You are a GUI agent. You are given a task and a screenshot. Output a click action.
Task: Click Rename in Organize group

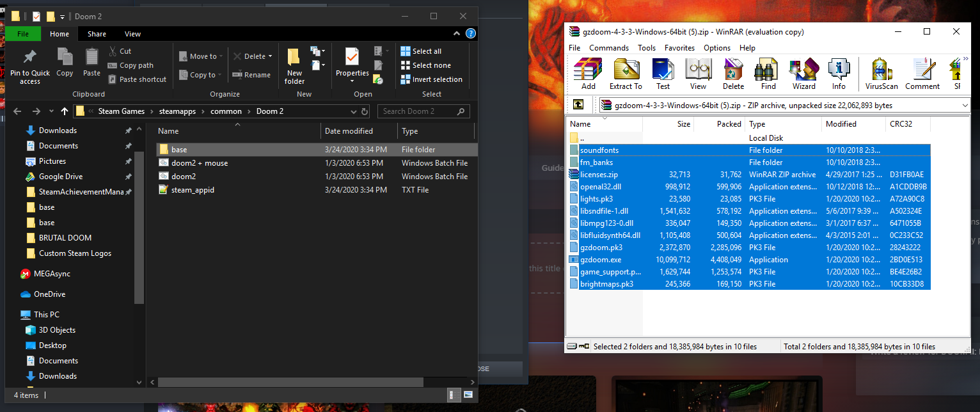[x=251, y=75]
